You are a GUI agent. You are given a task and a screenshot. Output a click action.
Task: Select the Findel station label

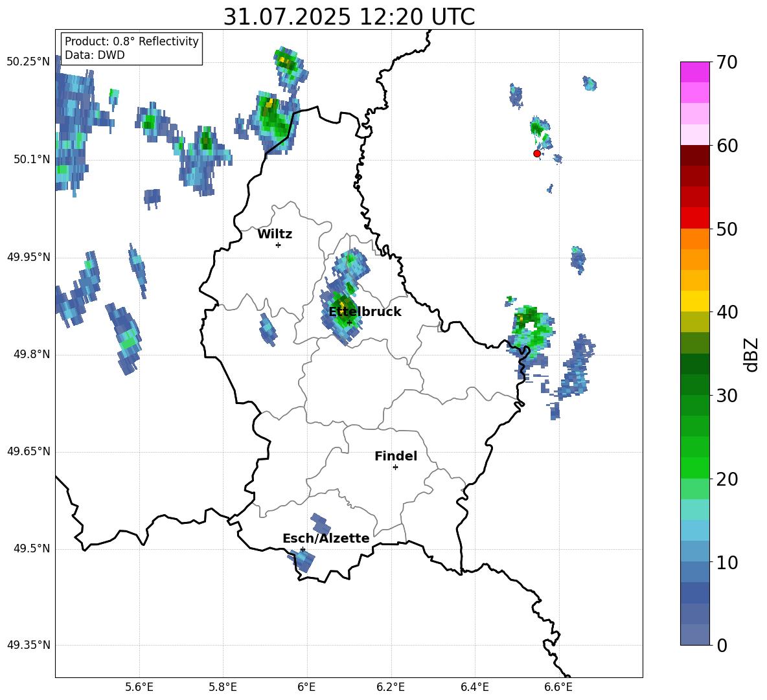396,456
